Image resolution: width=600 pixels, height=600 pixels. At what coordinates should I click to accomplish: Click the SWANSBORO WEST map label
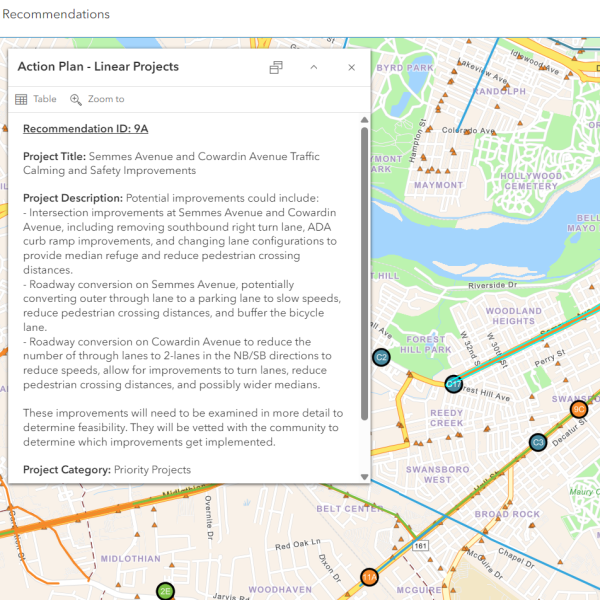[437, 474]
